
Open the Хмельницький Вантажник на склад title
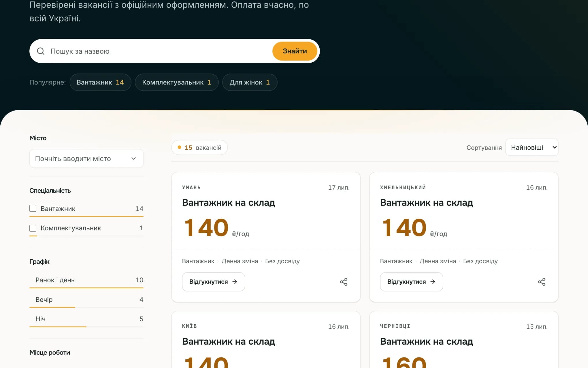pyautogui.click(x=427, y=203)
